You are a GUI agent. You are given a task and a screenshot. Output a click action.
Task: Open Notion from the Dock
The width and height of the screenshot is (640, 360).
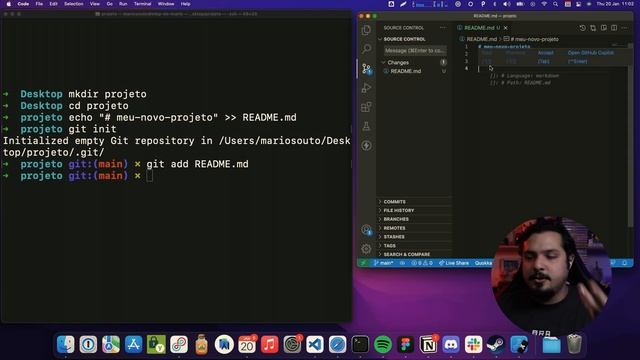(428, 344)
